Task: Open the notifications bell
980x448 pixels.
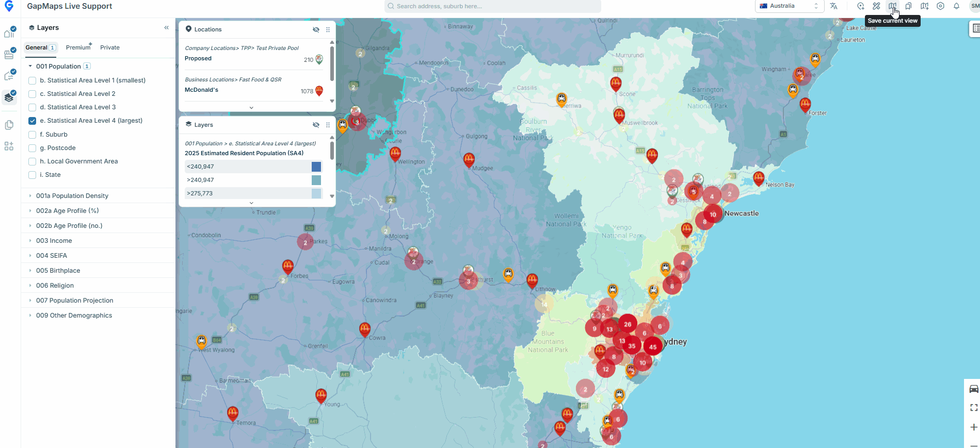Action: 956,6
